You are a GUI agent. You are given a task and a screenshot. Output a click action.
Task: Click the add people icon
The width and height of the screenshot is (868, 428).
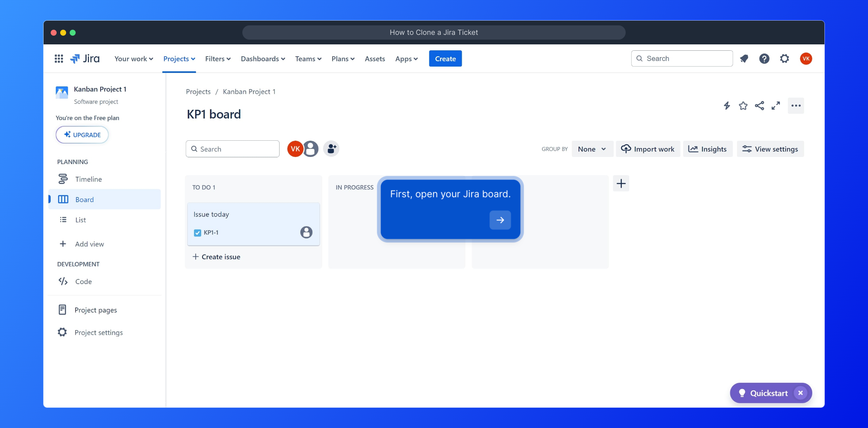331,149
